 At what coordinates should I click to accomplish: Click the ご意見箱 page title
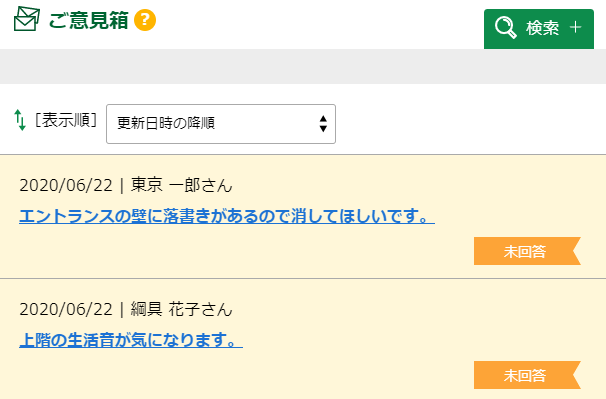(x=89, y=20)
